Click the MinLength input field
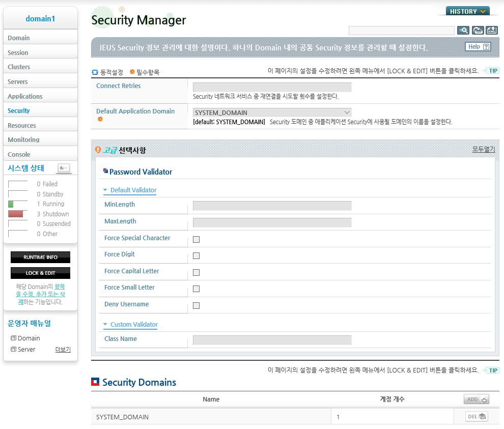 (x=272, y=206)
